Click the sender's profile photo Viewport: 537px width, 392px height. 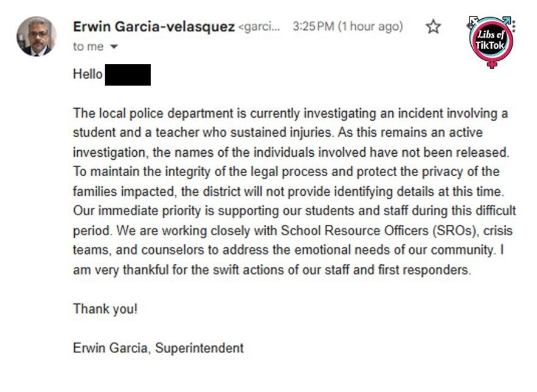click(36, 36)
